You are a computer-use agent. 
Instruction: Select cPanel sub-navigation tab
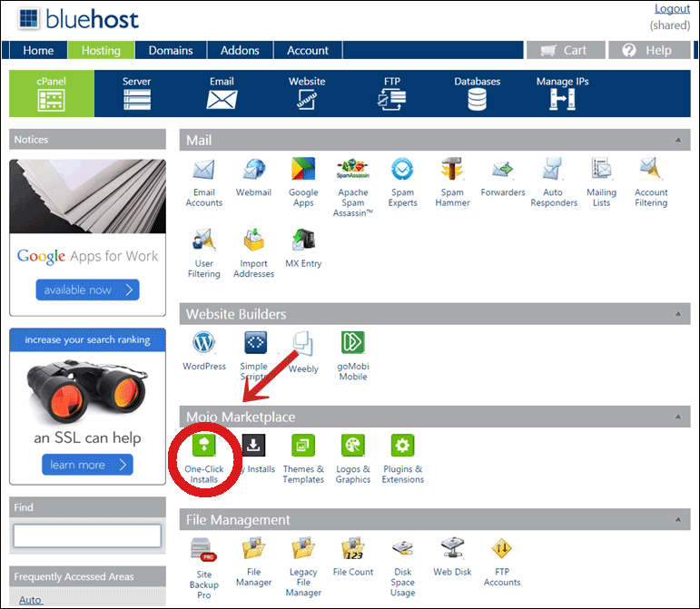52,93
